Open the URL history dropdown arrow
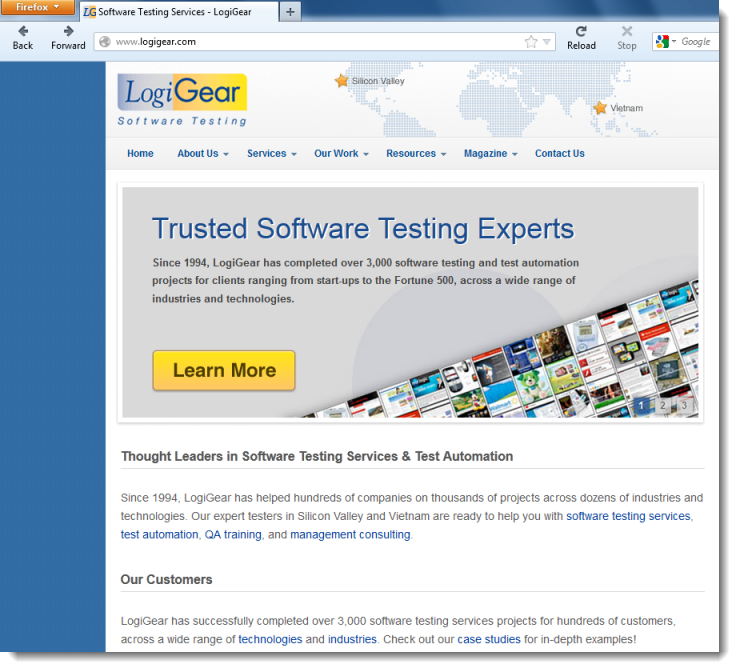 click(547, 42)
